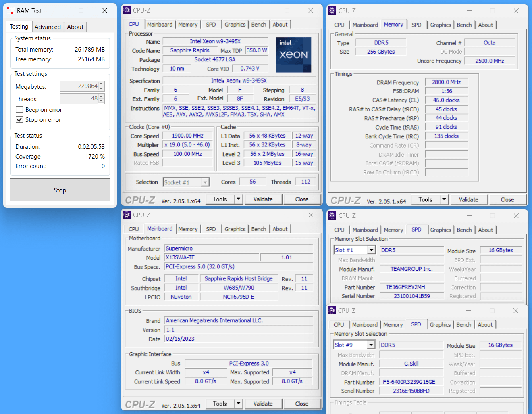Switch to Memory tab in Slot #1 window

(x=393, y=230)
